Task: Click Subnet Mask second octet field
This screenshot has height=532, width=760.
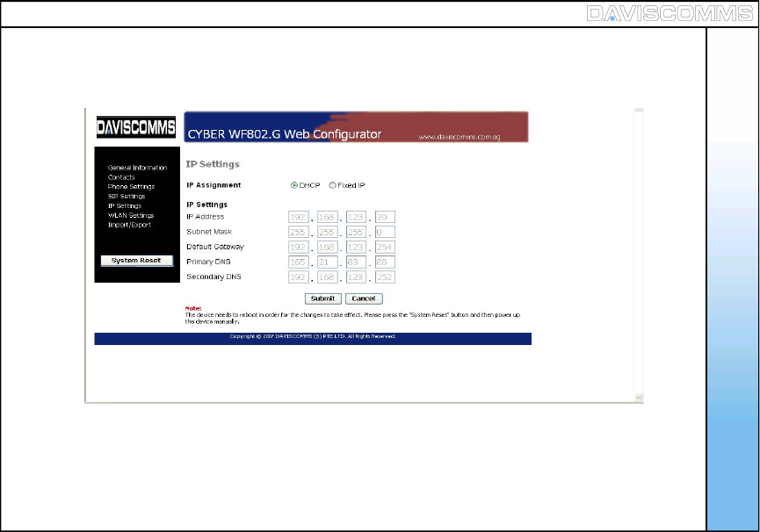Action: point(327,232)
